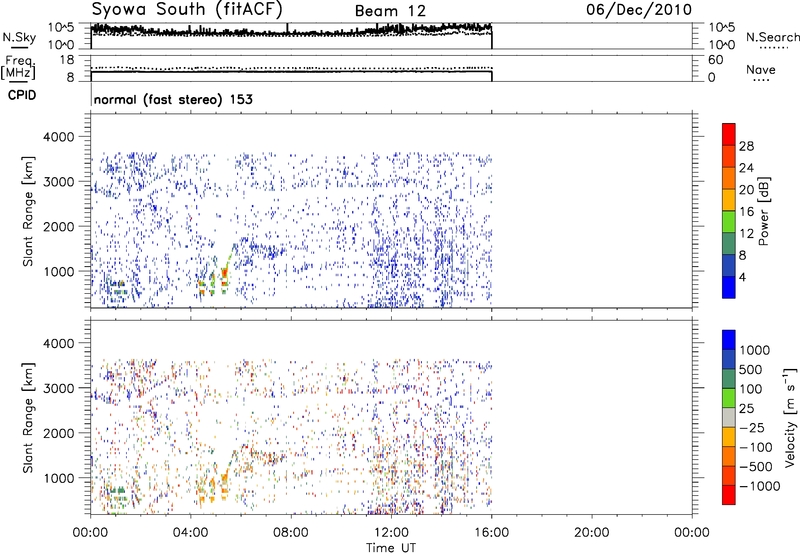Click the '4' tick label on Power colorbar

(x=742, y=277)
